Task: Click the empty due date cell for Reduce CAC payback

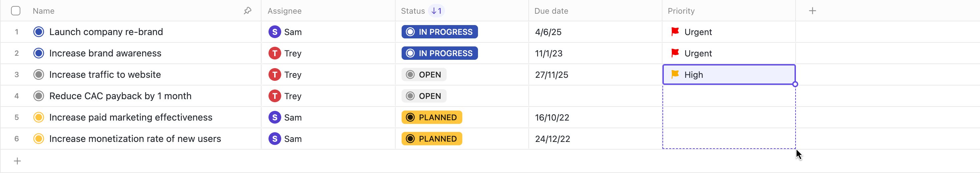Action: (x=595, y=96)
